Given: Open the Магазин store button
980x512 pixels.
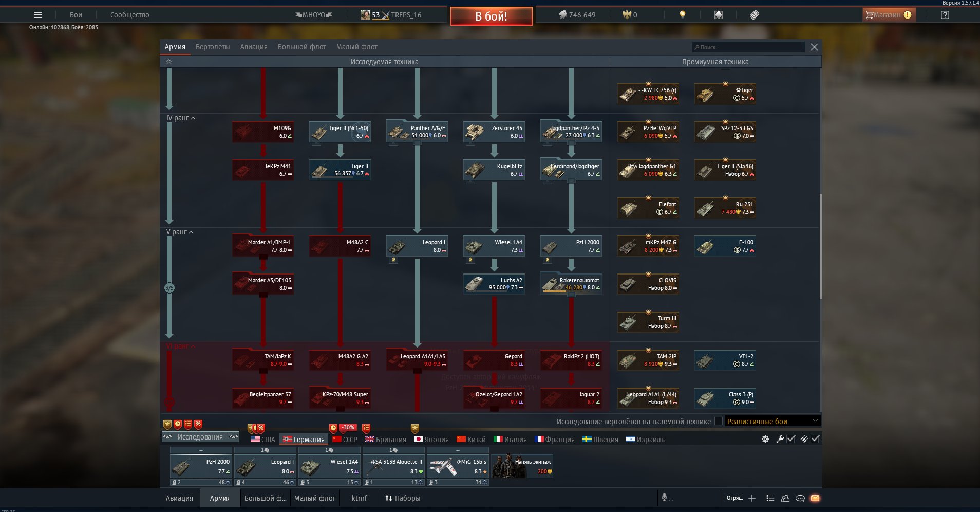Looking at the screenshot, I should 889,15.
